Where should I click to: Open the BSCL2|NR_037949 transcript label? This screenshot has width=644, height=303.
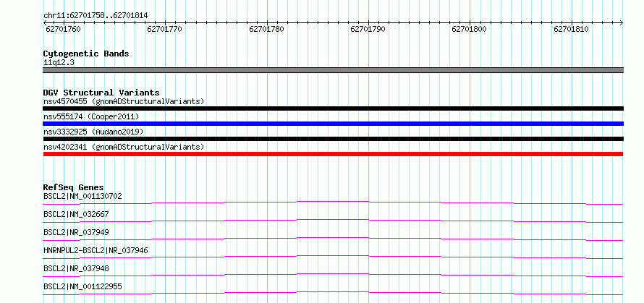tap(76, 232)
